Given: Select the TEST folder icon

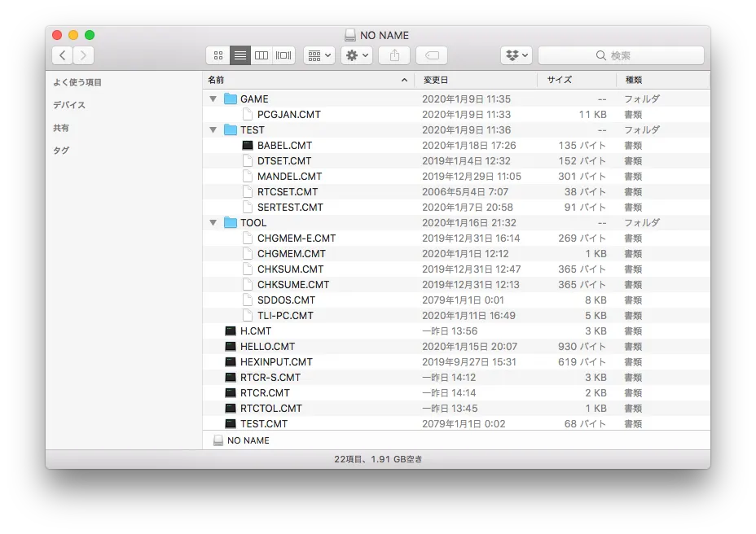Looking at the screenshot, I should coord(231,129).
